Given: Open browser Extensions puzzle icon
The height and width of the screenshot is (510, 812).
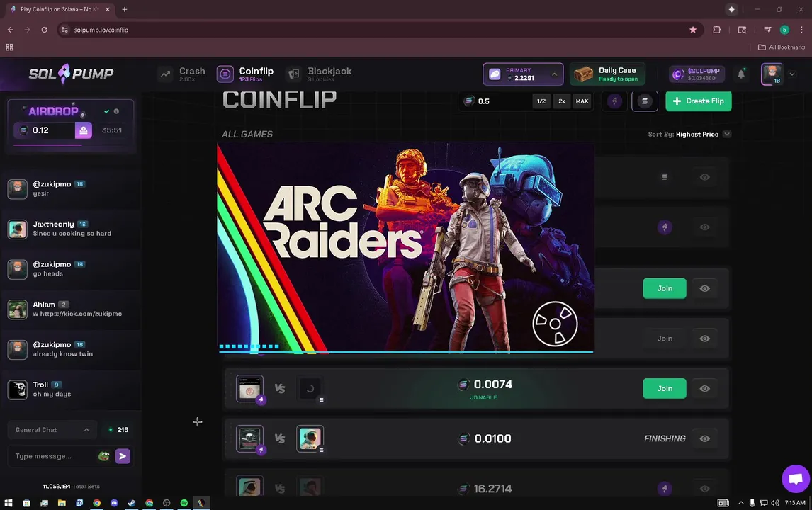Looking at the screenshot, I should [717, 30].
